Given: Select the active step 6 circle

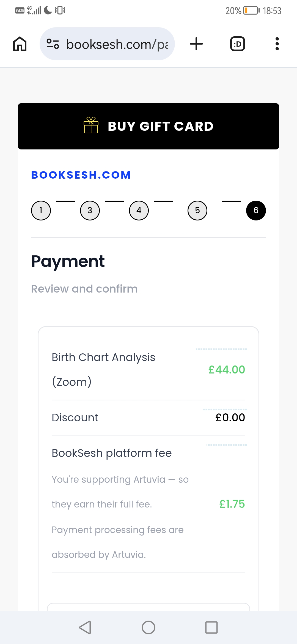Looking at the screenshot, I should click(256, 211).
